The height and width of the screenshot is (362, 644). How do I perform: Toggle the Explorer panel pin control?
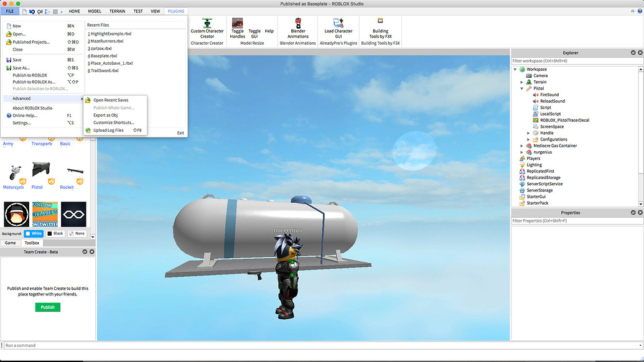coord(633,52)
